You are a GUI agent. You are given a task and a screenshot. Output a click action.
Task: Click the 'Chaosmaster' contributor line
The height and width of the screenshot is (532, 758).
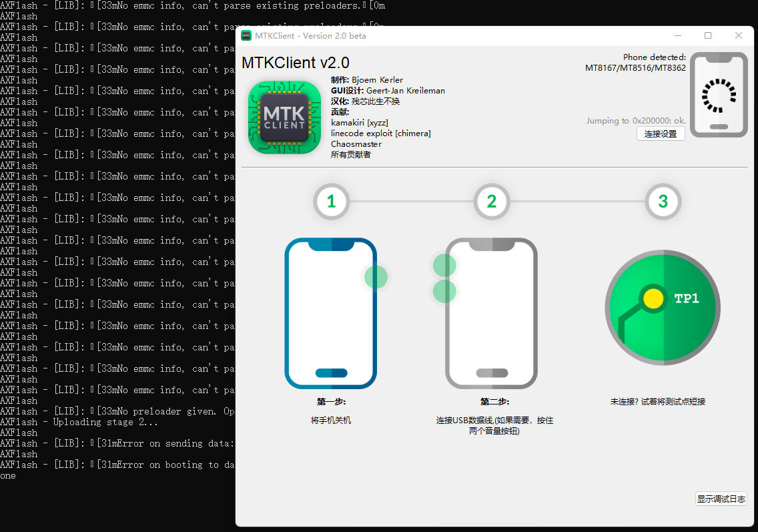(356, 144)
